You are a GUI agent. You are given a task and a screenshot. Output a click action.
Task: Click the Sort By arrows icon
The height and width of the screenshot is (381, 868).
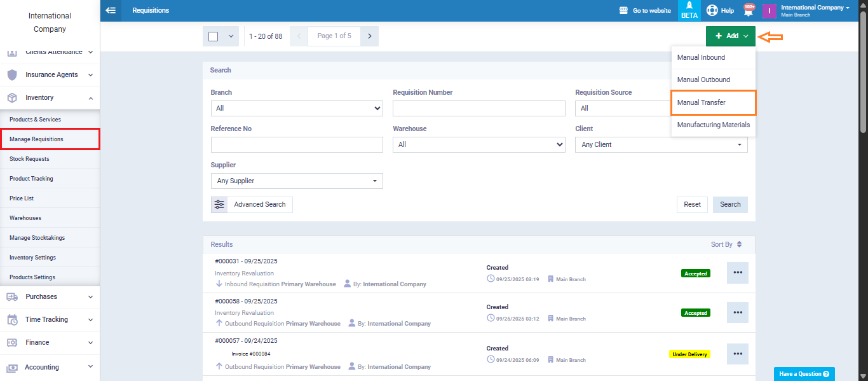739,244
